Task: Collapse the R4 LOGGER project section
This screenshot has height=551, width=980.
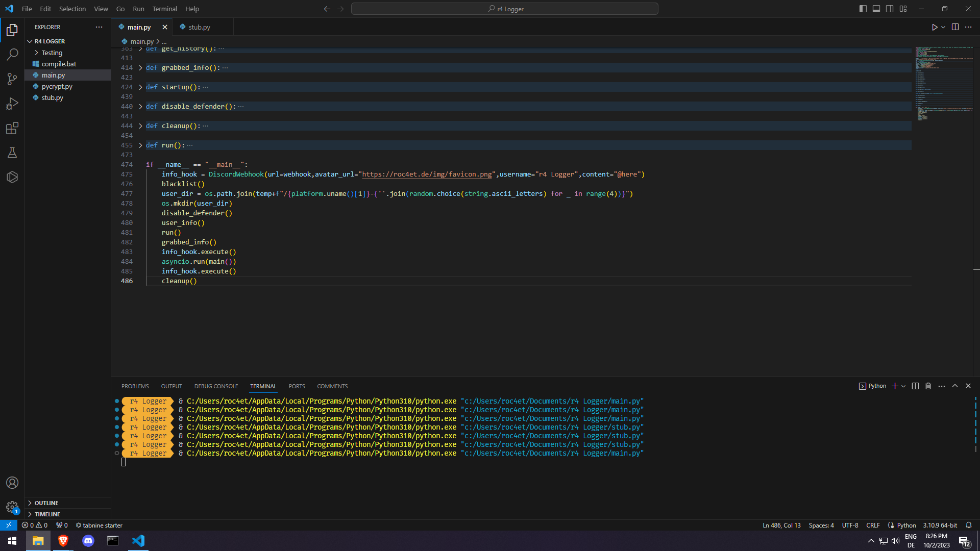Action: 50,41
